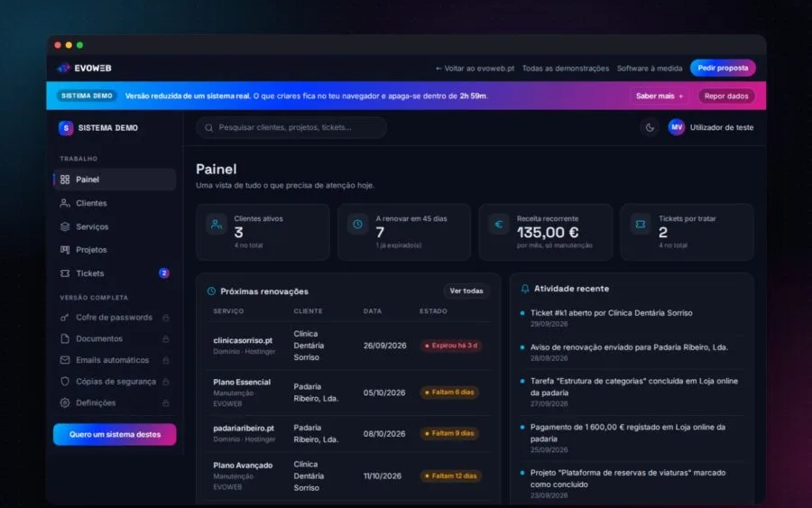Click lock icon beside Cópias de segurança
This screenshot has width=812, height=508.
[166, 382]
